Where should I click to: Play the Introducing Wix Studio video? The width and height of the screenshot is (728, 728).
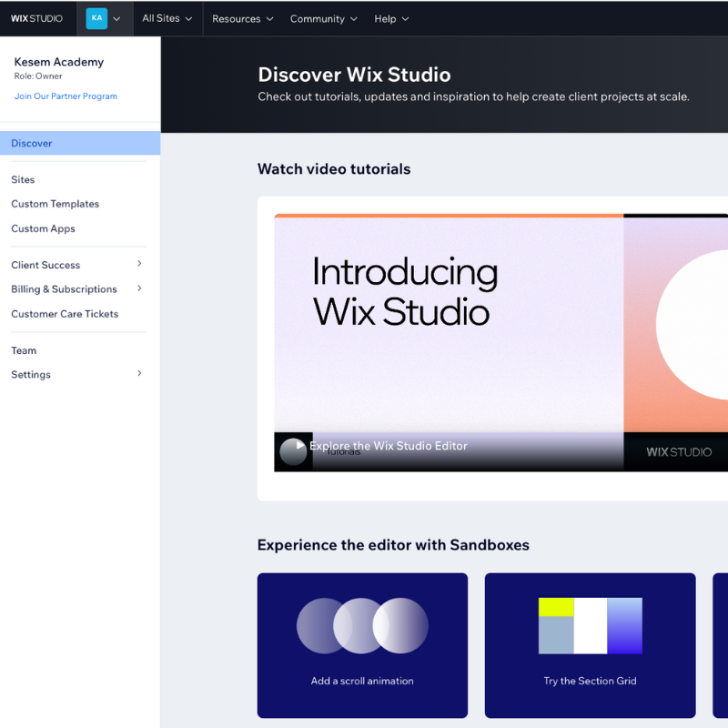(x=293, y=451)
